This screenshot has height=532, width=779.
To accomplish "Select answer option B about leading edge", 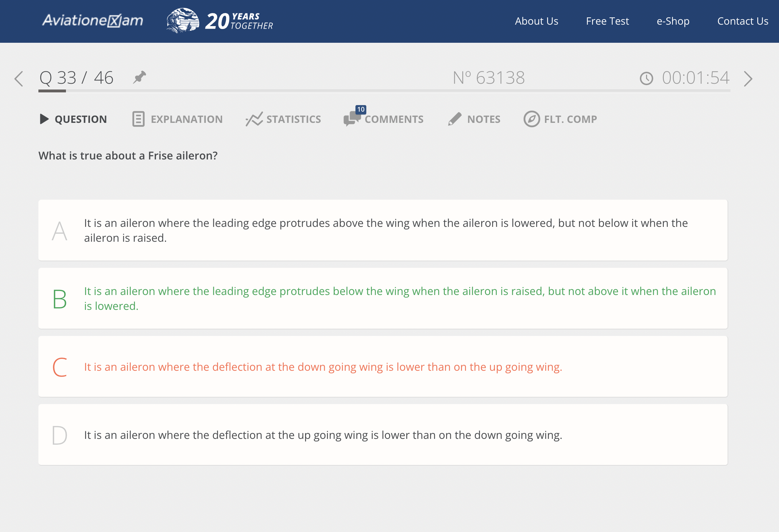I will 383,298.
